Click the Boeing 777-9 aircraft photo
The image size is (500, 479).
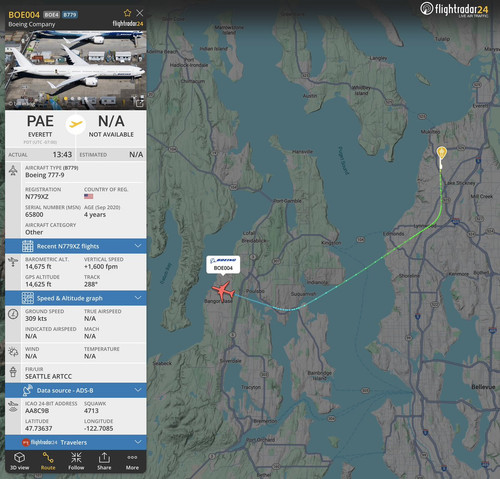tap(76, 70)
